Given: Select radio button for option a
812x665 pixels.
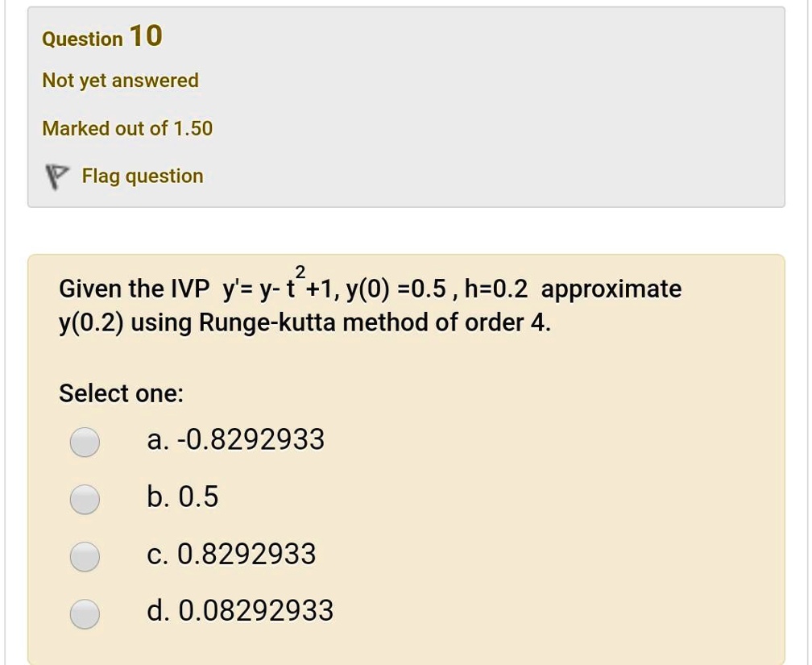Looking at the screenshot, I should [84, 442].
